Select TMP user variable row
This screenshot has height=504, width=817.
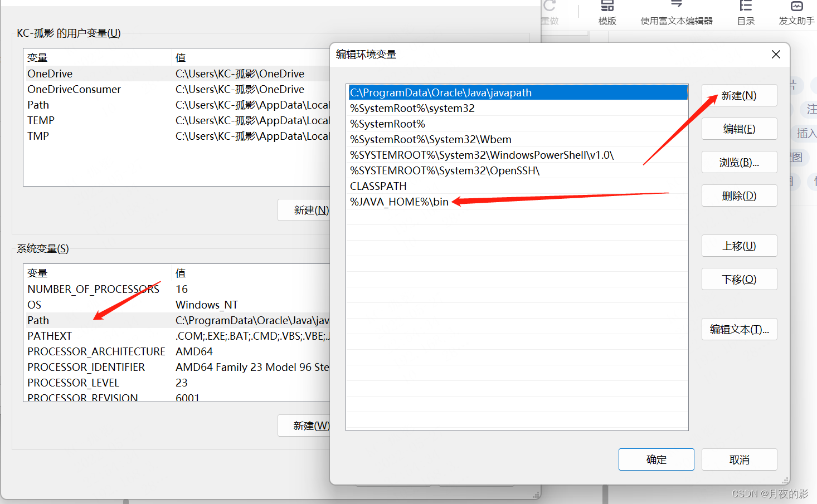coord(177,136)
